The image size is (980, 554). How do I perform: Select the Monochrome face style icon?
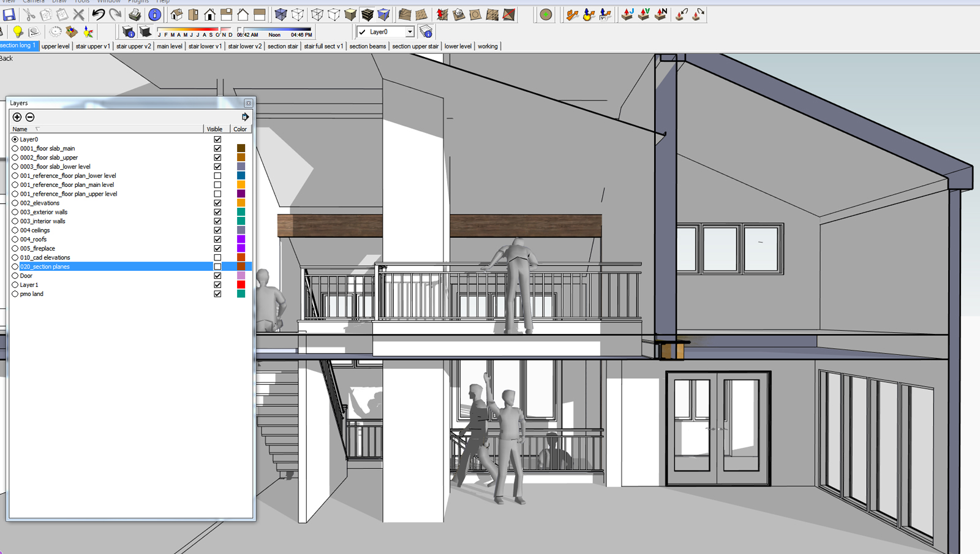point(384,14)
